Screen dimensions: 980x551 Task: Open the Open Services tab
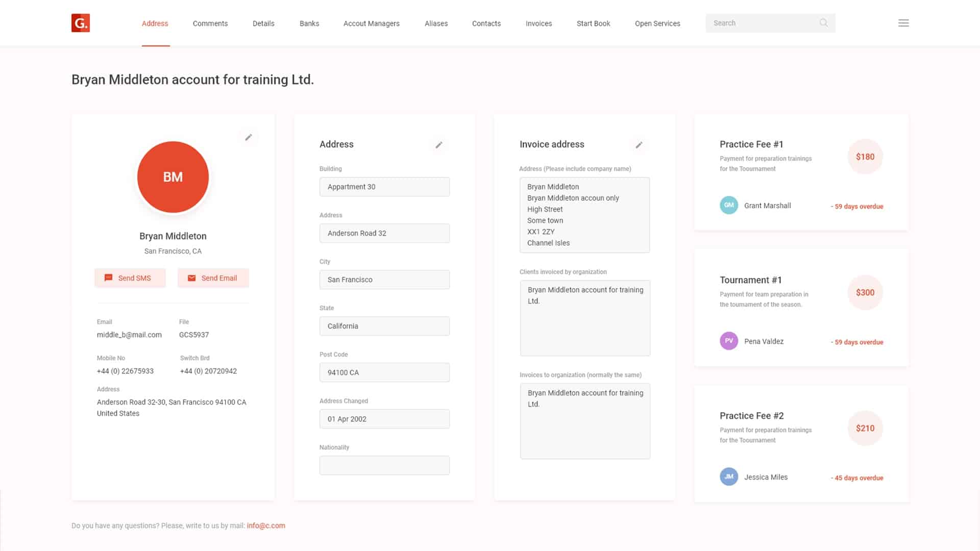point(657,23)
